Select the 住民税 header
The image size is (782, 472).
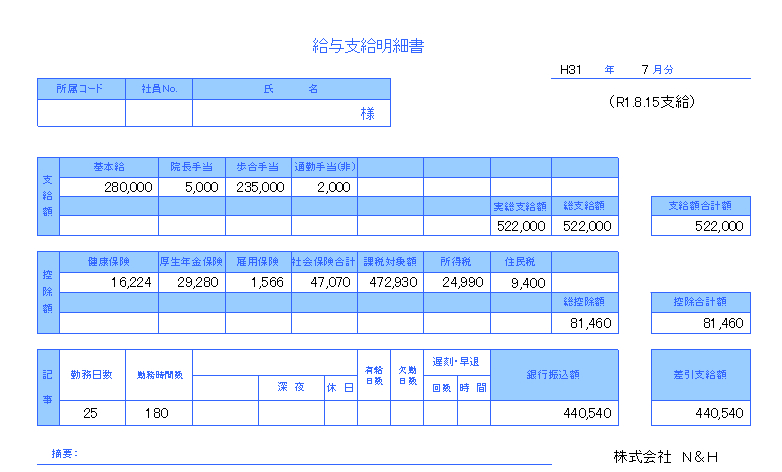[x=521, y=262]
